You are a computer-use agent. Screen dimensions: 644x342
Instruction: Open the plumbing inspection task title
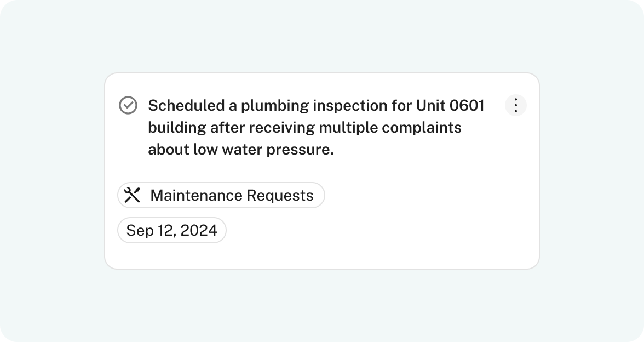pos(317,127)
